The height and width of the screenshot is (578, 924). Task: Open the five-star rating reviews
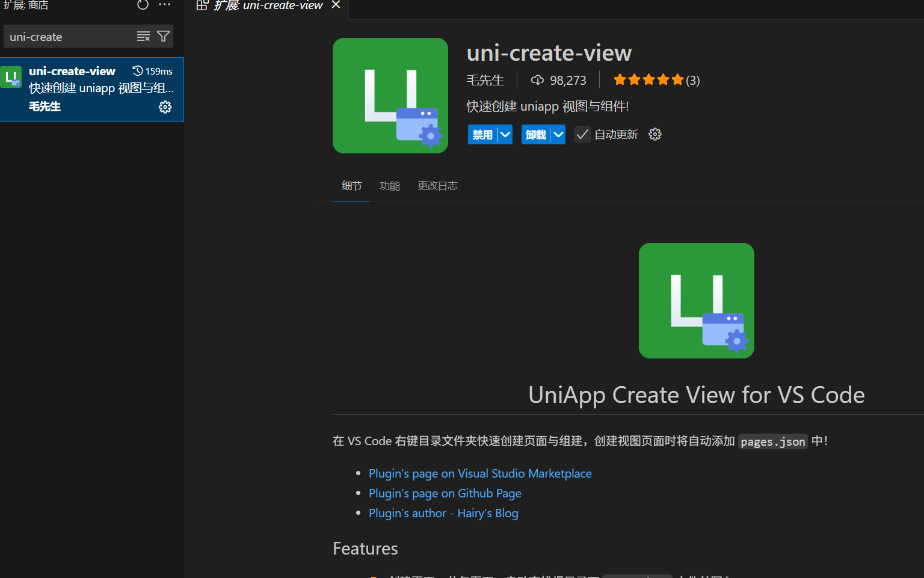[656, 80]
